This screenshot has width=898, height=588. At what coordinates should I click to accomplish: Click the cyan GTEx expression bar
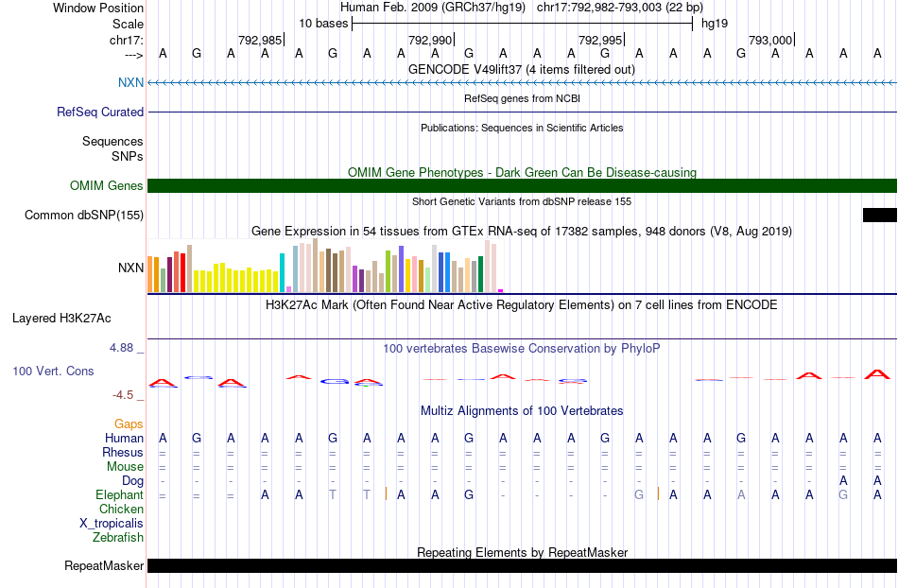click(x=282, y=272)
